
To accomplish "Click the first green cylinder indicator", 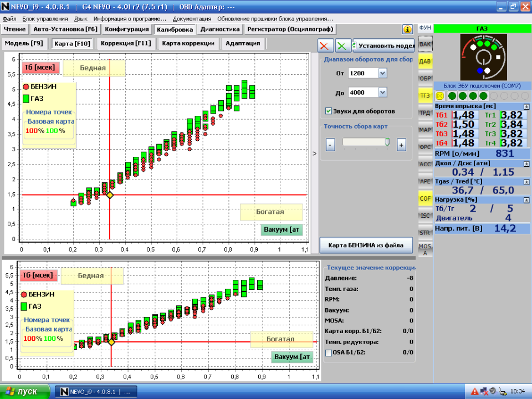I will tap(452, 96).
